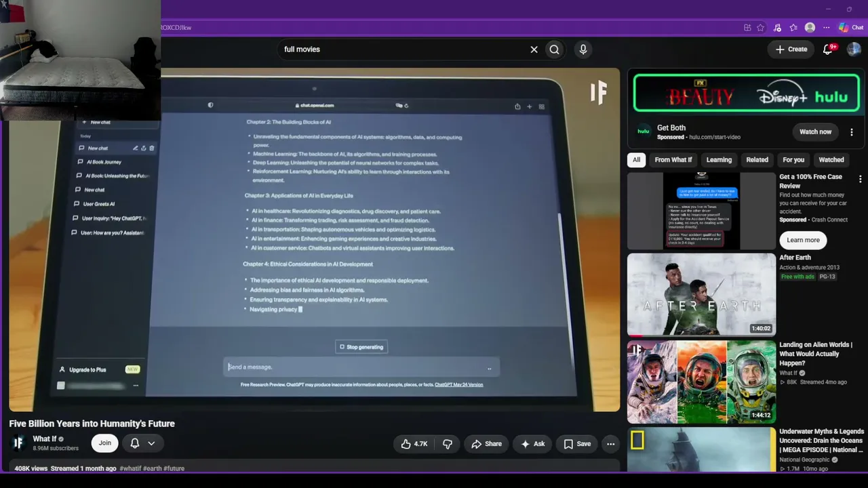Open Copilot Chat in the browser toolbar
This screenshot has width=868, height=488.
(x=851, y=28)
